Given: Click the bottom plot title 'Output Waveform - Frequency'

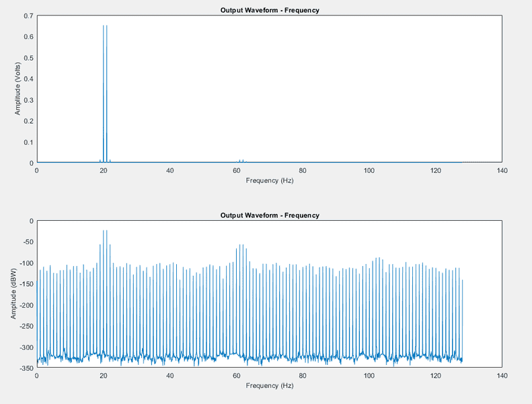Looking at the screenshot, I should pos(270,215).
